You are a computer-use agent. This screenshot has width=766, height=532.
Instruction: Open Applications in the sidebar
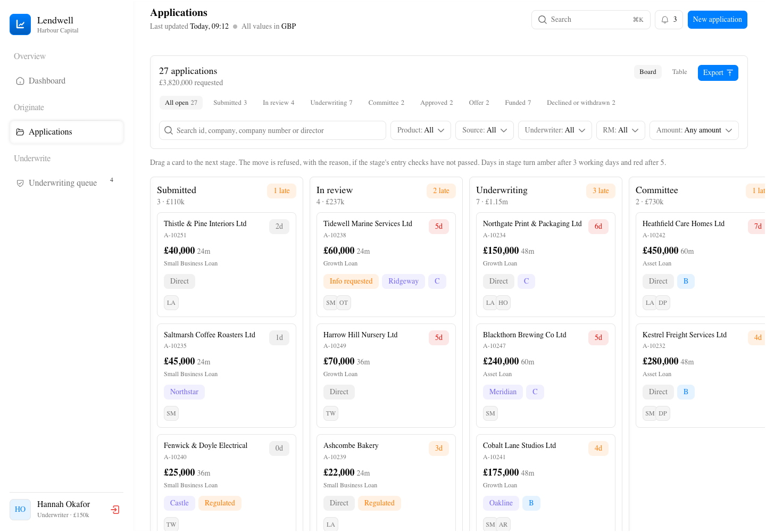[x=66, y=132]
